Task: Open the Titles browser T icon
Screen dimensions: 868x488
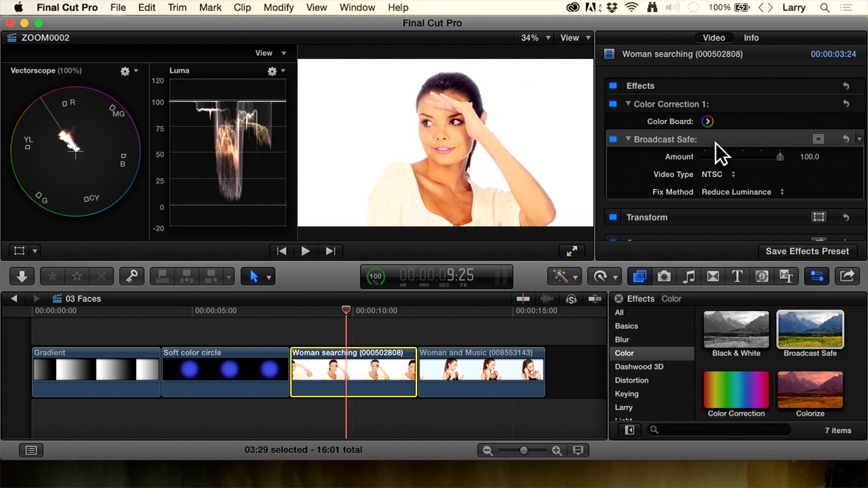Action: click(x=737, y=277)
